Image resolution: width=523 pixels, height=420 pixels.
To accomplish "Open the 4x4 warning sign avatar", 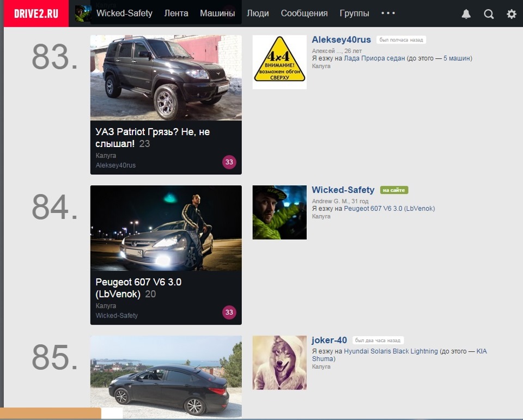I will (279, 62).
